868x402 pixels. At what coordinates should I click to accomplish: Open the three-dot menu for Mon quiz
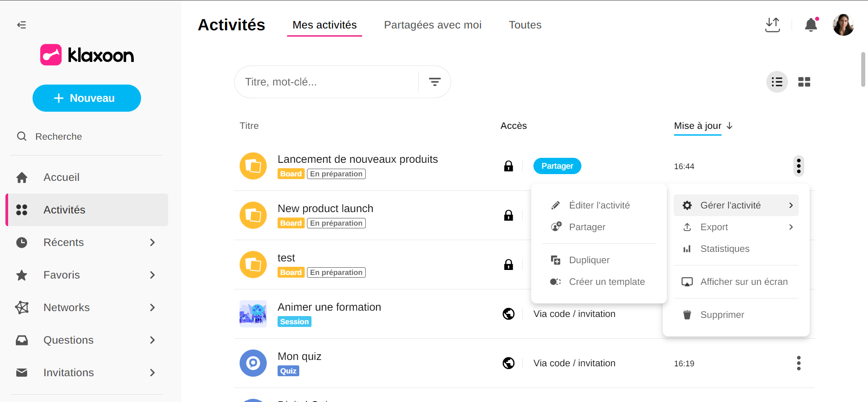(798, 363)
